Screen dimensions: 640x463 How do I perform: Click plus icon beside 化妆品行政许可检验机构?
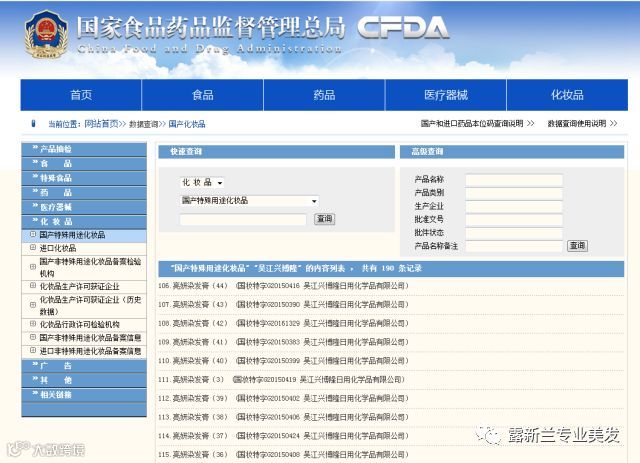click(x=33, y=324)
